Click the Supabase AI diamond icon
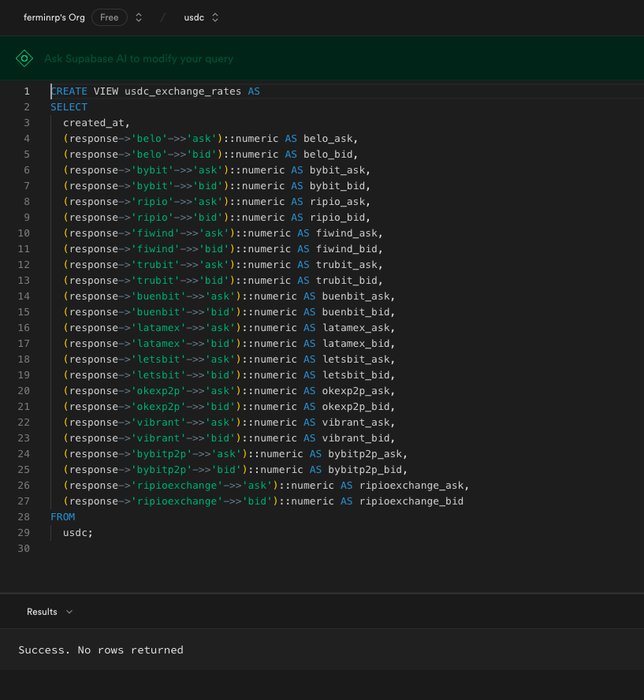Viewport: 644px width, 700px height. tap(25, 58)
